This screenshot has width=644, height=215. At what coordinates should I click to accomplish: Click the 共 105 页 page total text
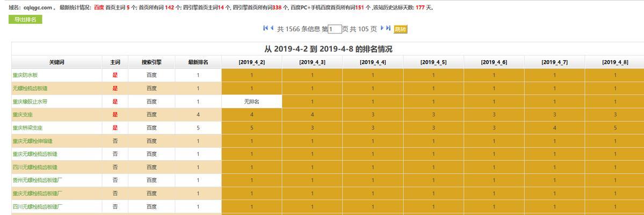(x=364, y=29)
